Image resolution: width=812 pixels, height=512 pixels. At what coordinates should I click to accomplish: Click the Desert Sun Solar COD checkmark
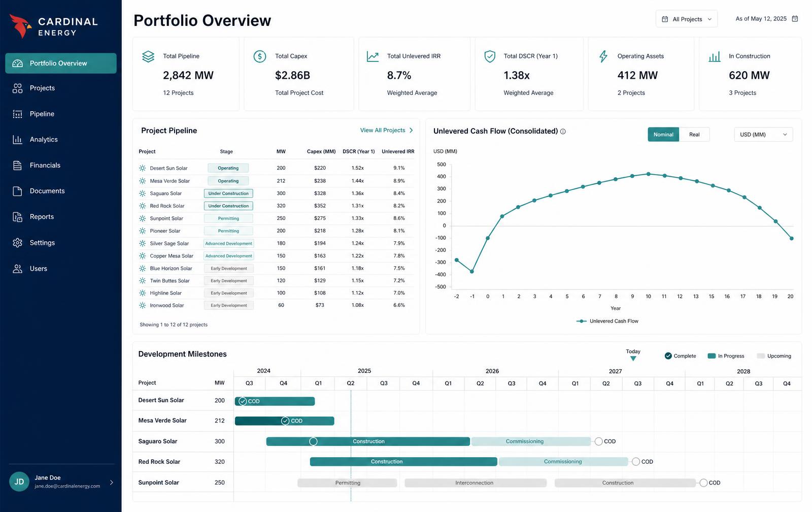[243, 401]
